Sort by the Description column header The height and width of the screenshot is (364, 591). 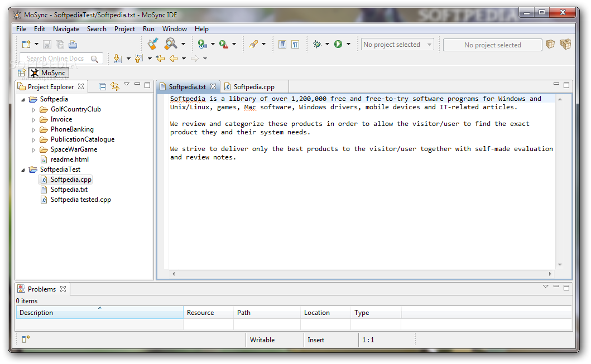coord(99,312)
